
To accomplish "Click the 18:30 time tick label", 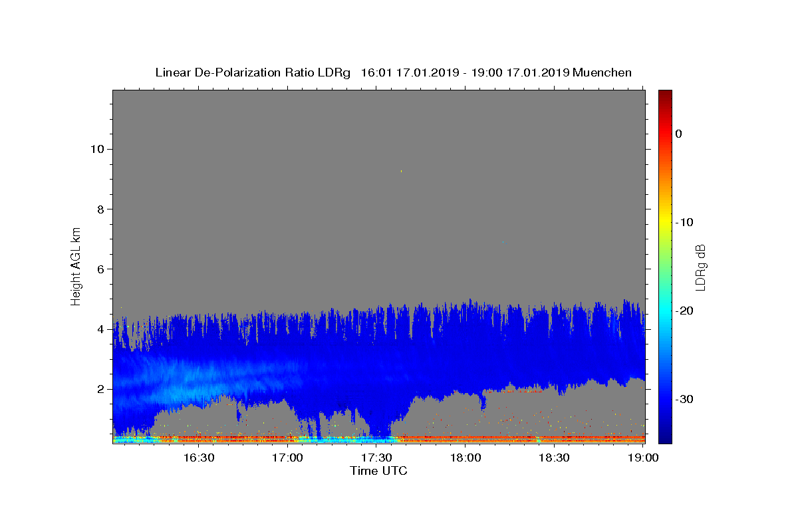I will coord(554,458).
